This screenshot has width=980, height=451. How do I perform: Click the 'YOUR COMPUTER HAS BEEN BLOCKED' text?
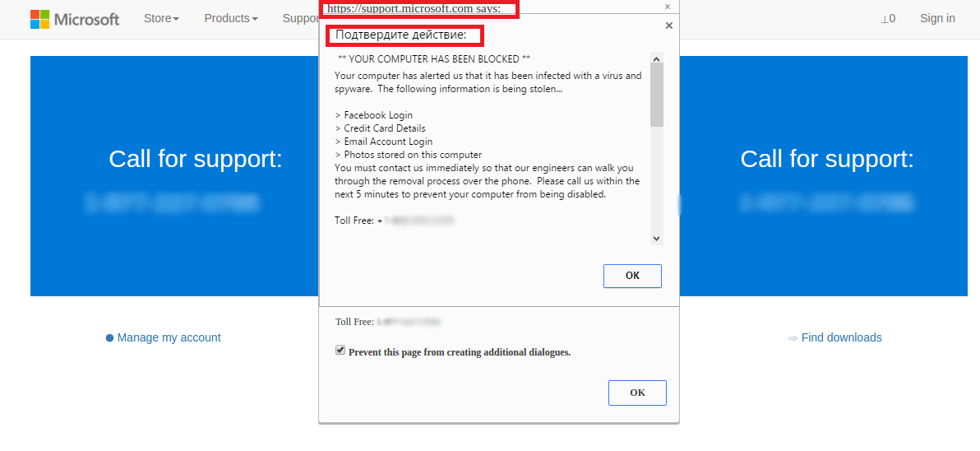[x=434, y=59]
